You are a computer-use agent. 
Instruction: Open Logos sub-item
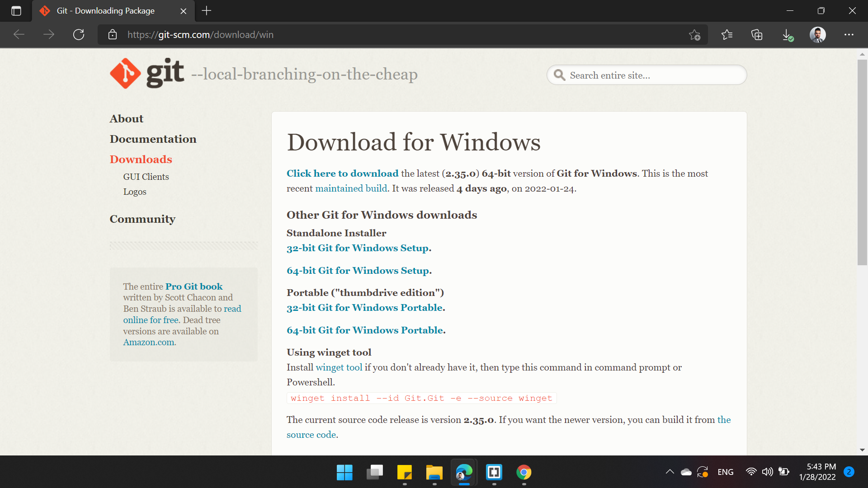click(x=135, y=192)
